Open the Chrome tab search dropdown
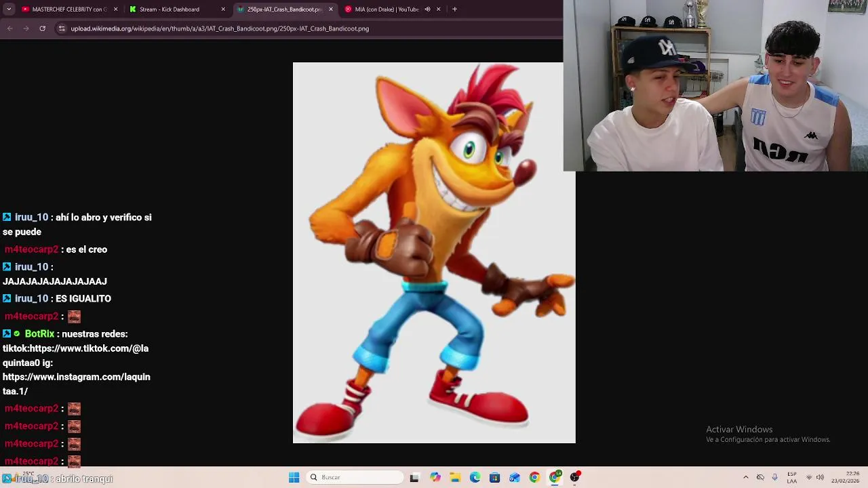 (x=9, y=9)
